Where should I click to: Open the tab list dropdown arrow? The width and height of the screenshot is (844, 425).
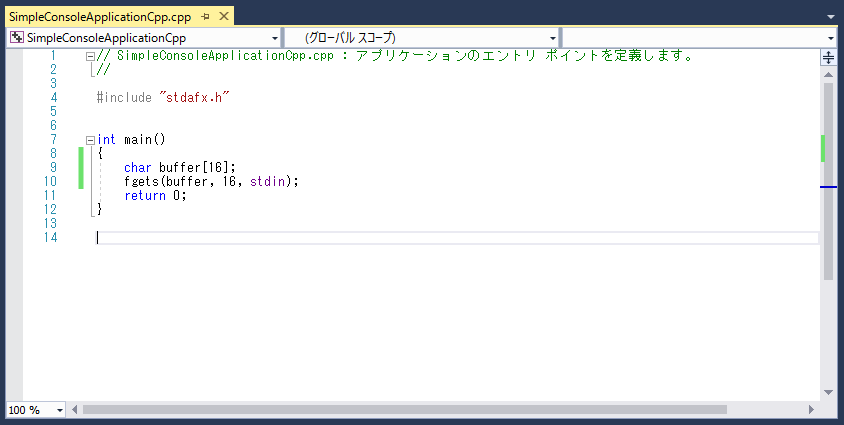(x=831, y=17)
